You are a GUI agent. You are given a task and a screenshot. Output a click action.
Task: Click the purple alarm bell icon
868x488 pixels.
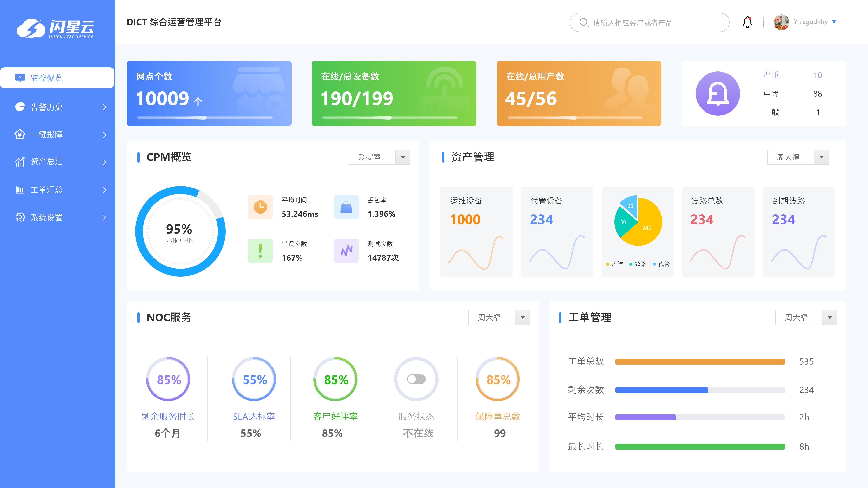pyautogui.click(x=718, y=94)
